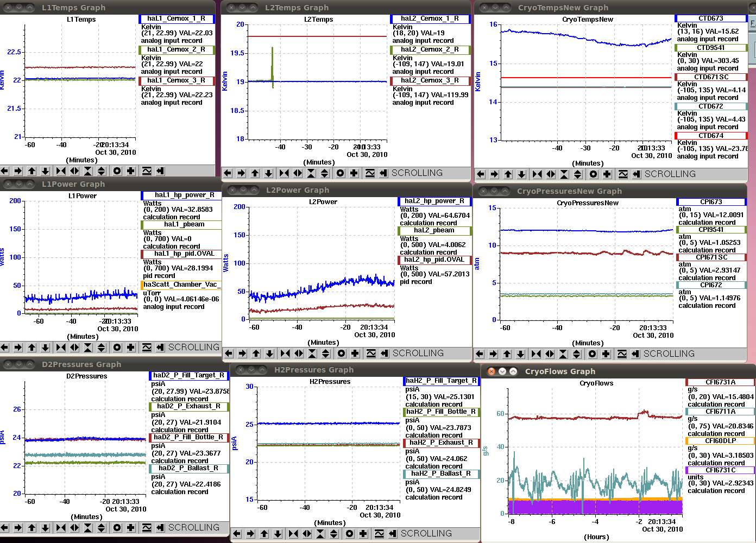Viewport: 756px width, 543px height.
Task: Up-down triangles zoom icon in L1Power Graph
Action: [x=102, y=348]
